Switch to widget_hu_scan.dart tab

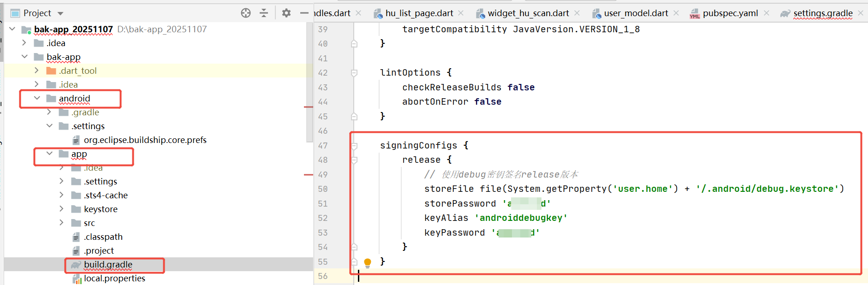pyautogui.click(x=528, y=13)
